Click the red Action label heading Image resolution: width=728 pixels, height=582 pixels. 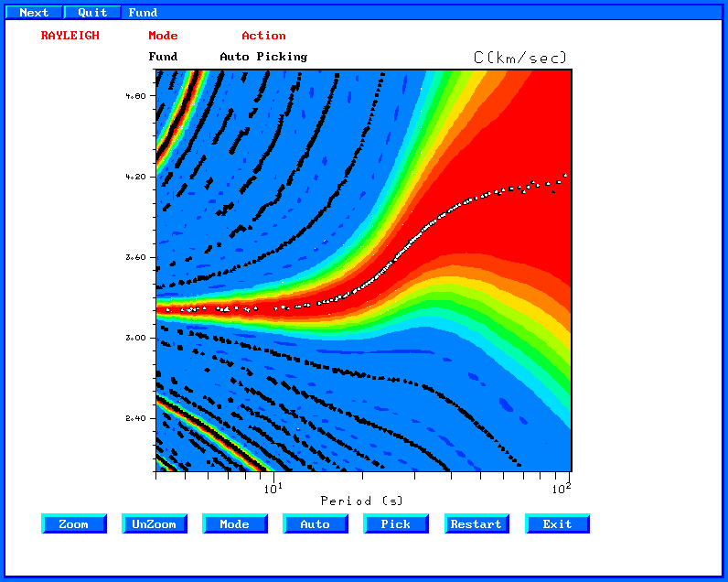(x=263, y=36)
